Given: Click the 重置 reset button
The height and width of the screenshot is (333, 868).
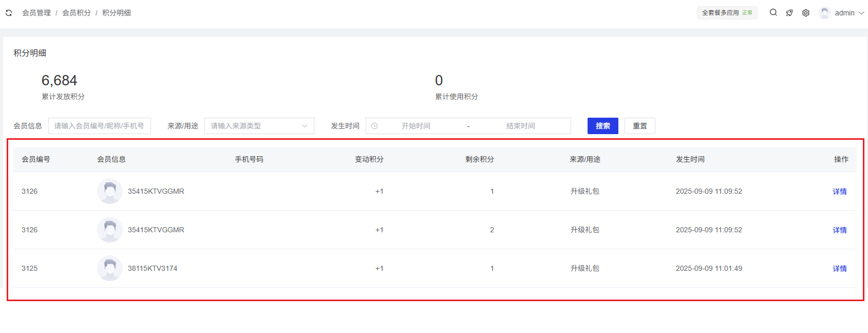Looking at the screenshot, I should point(639,126).
